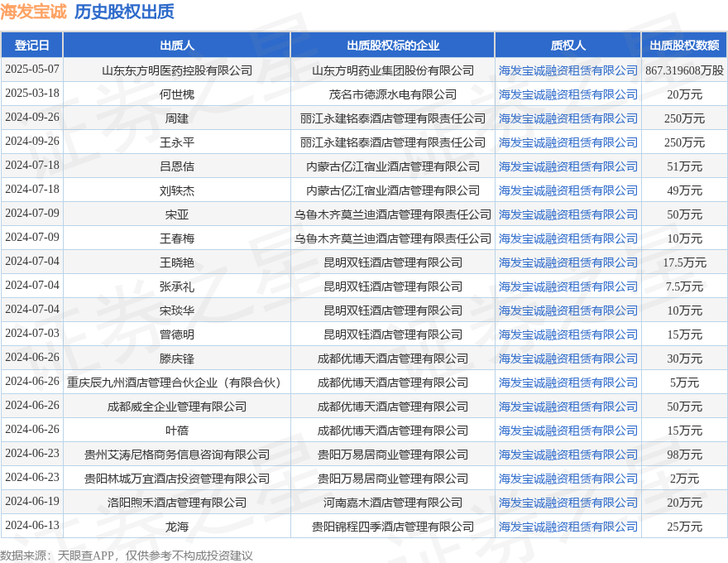Open 海发宝诚融资租赁有限公司 link in 刘轶杰 row
Image resolution: width=728 pixels, height=563 pixels.
[568, 190]
